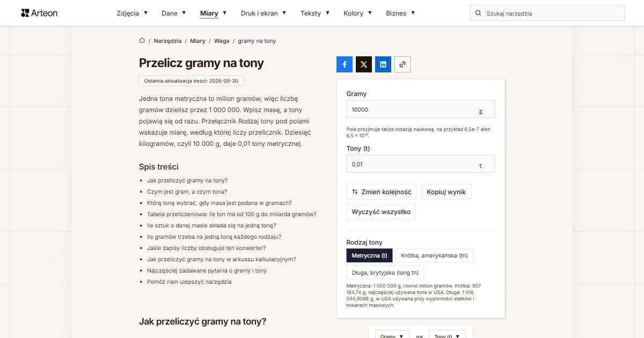Click the Ostatnia aktualizacja treści date badge
The width and height of the screenshot is (644, 338).
click(x=191, y=80)
